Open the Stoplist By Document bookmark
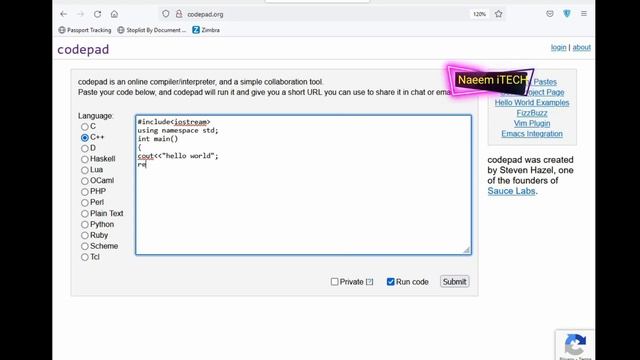The height and width of the screenshot is (360, 640). (151, 30)
